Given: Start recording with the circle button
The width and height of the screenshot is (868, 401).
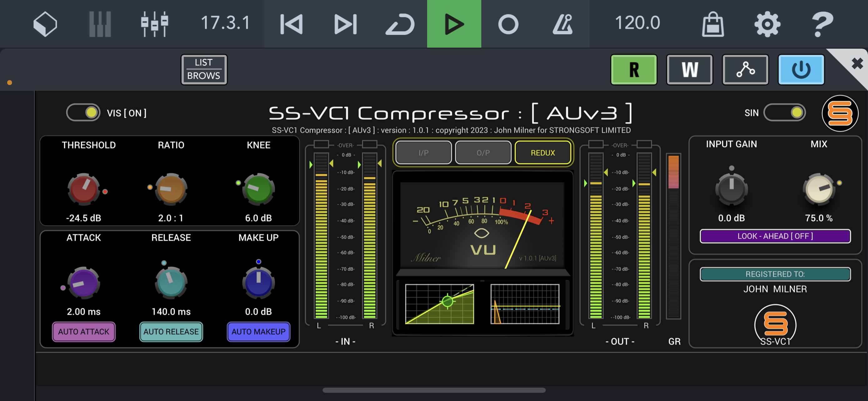Looking at the screenshot, I should (508, 24).
